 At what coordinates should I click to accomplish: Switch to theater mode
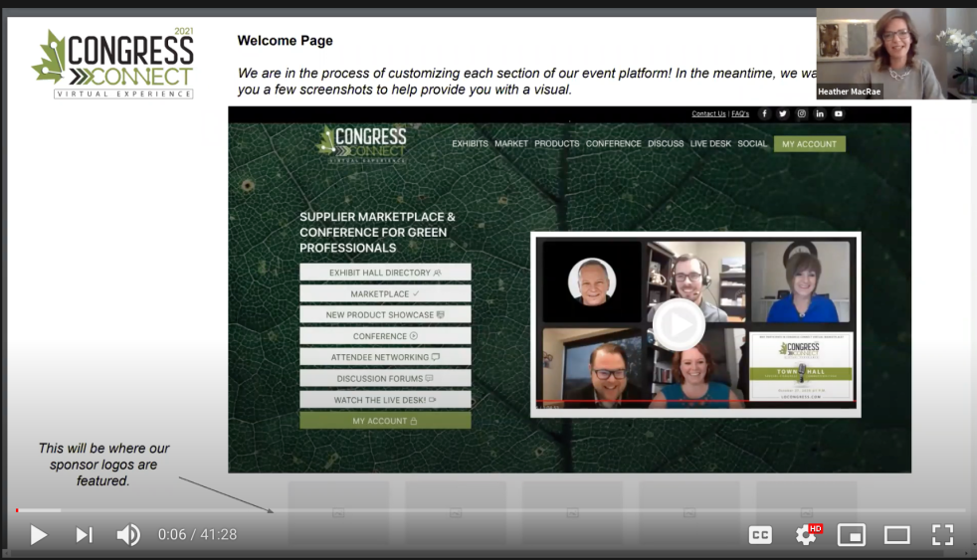pos(896,535)
